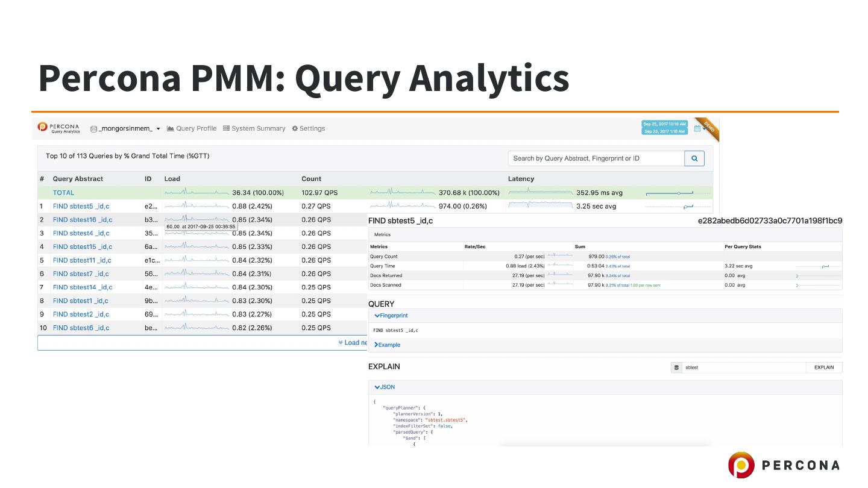Click the Query Abstract column header

tap(78, 179)
